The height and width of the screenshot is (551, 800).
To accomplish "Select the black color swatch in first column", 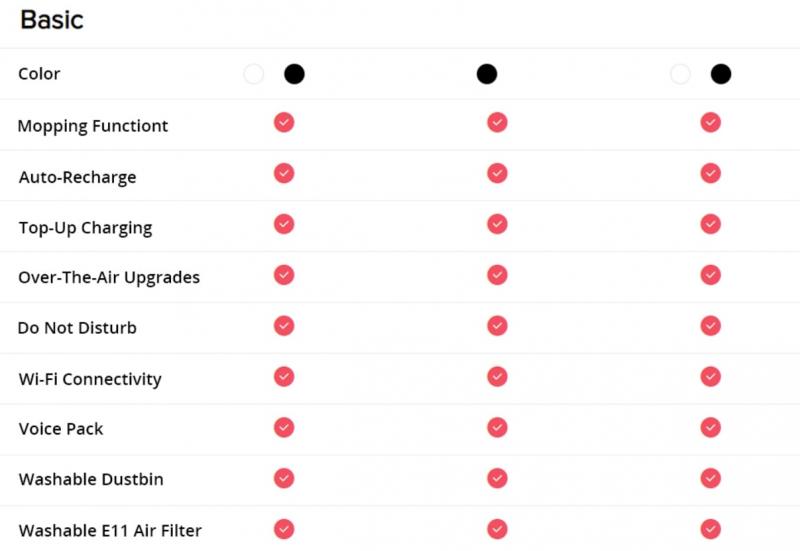I will (x=294, y=74).
